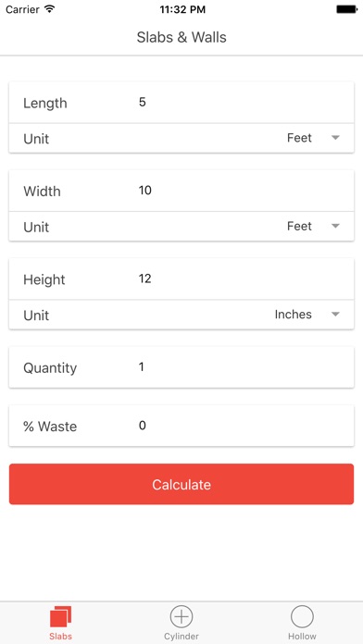Edit the Length value field
The image size is (363, 644).
(x=243, y=103)
